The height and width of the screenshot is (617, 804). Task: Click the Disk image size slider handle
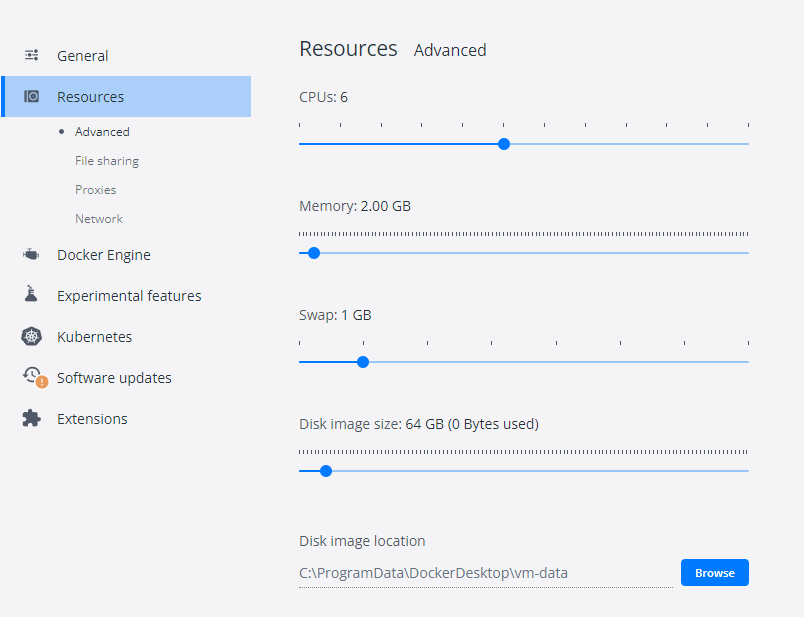click(x=325, y=471)
